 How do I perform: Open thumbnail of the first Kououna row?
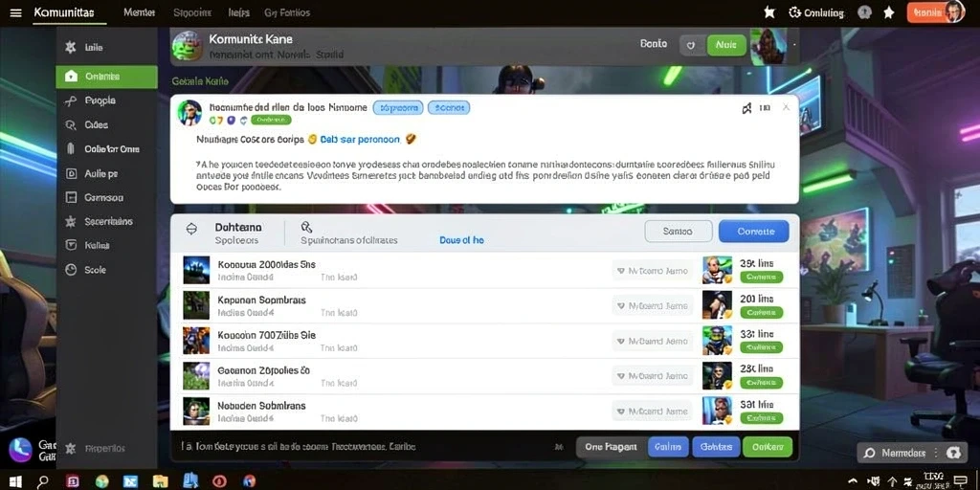195,270
